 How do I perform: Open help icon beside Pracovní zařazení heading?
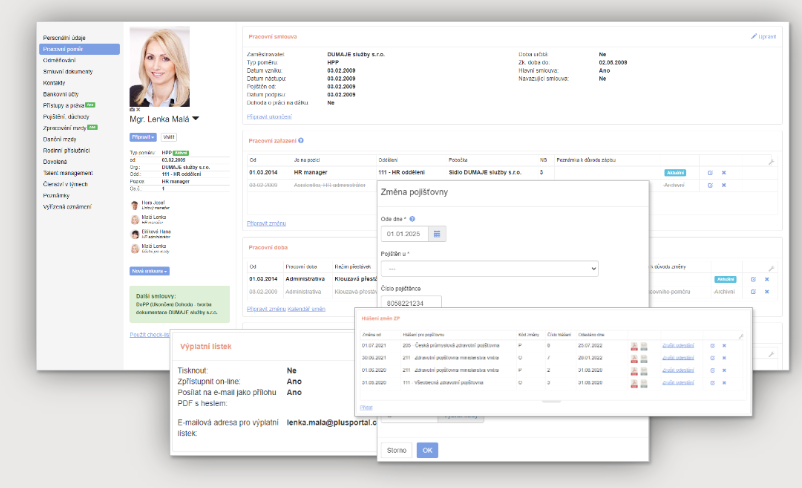click(x=301, y=140)
